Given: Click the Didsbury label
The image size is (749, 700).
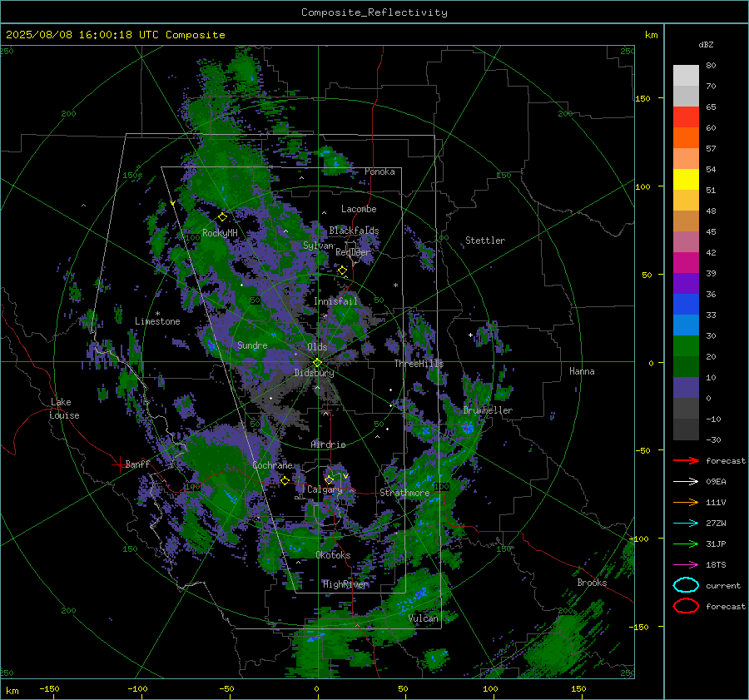Looking at the screenshot, I should tap(314, 373).
